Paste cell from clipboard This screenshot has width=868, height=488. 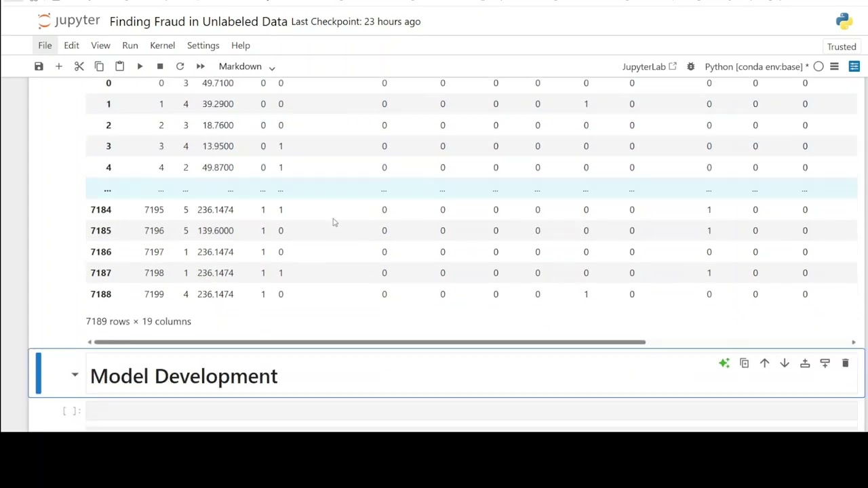click(x=119, y=66)
